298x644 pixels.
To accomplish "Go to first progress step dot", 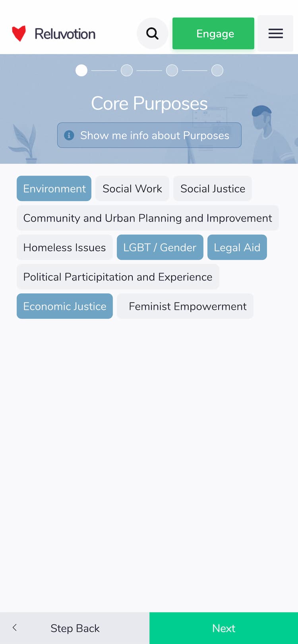I will tap(81, 70).
